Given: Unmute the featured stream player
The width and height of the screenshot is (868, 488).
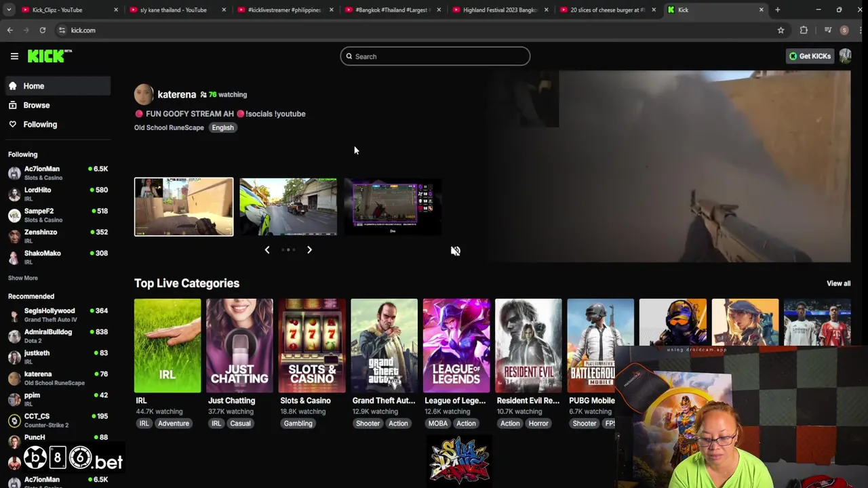Looking at the screenshot, I should coord(456,251).
